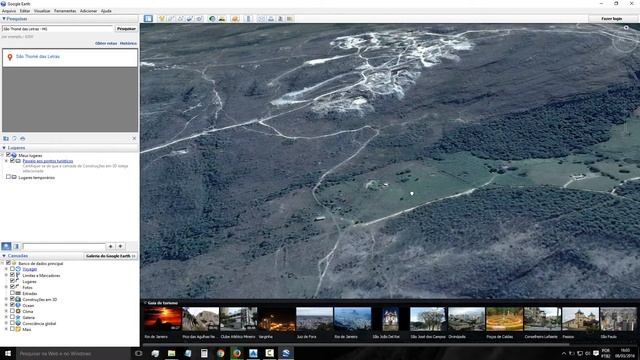Click the print toolbar icon
The image size is (640, 360).
(x=271, y=19)
